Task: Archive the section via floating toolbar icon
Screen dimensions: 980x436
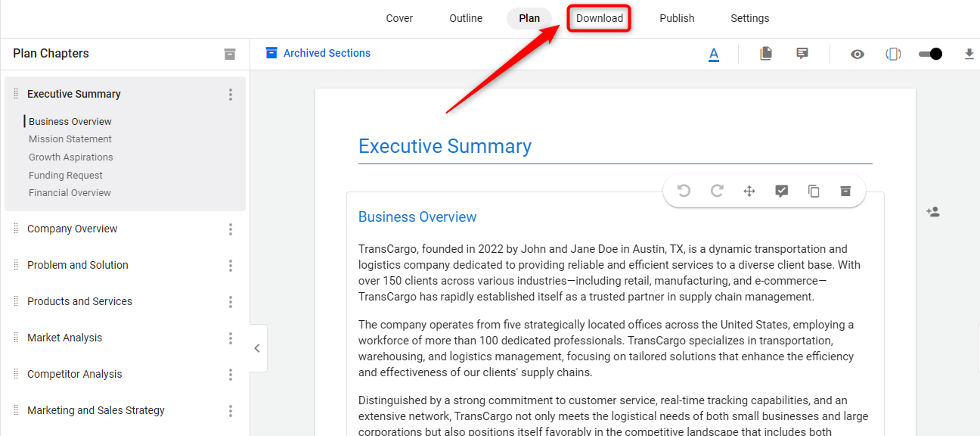Action: coord(846,191)
